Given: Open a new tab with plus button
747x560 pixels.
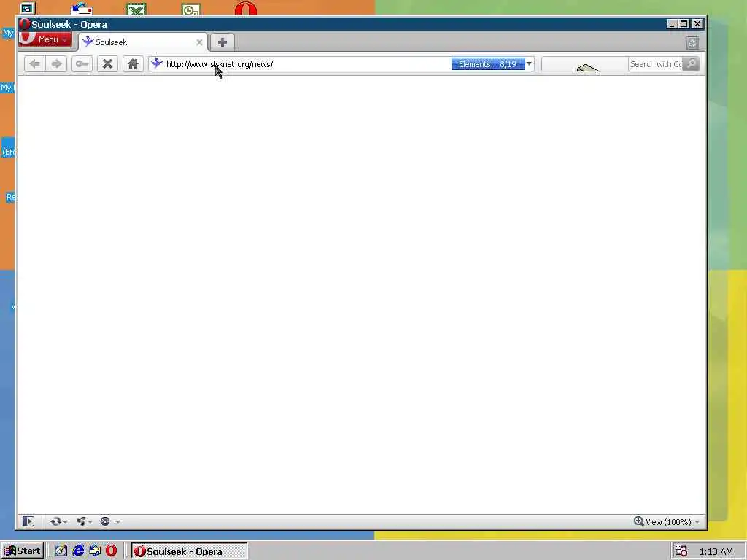Looking at the screenshot, I should point(222,42).
